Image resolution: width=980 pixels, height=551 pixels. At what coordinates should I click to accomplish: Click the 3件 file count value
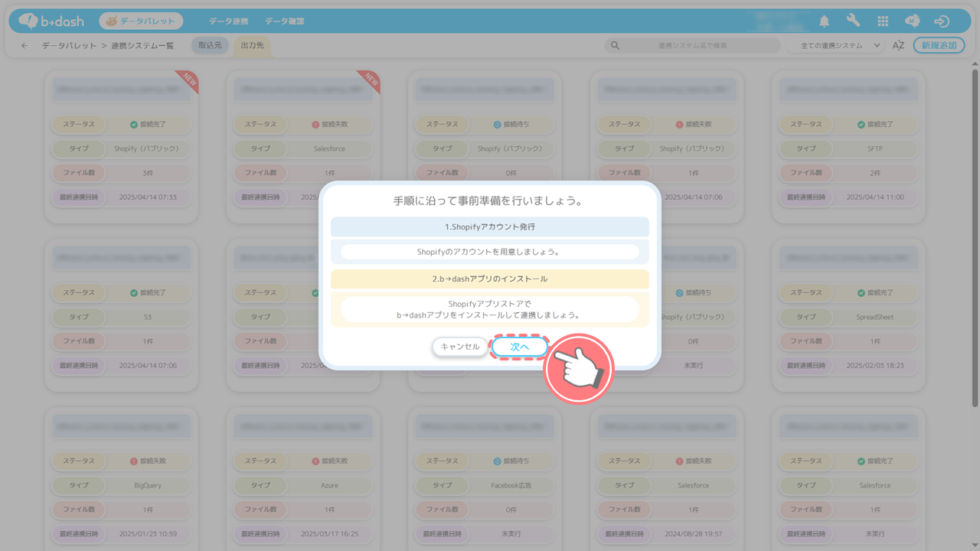pos(147,173)
